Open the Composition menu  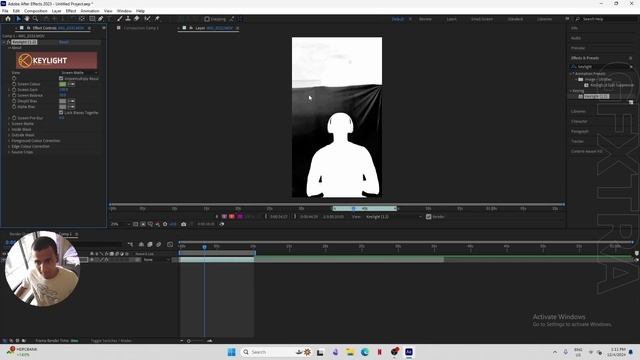click(36, 11)
